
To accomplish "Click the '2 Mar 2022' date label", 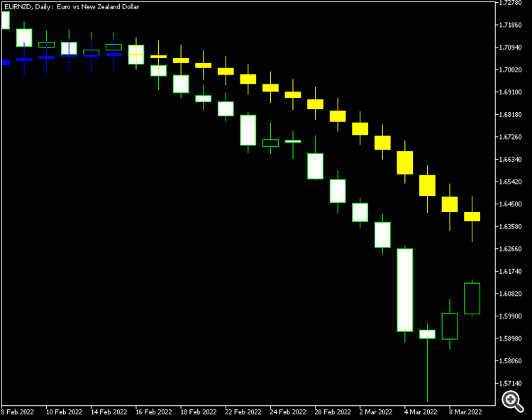I will coord(376,412).
